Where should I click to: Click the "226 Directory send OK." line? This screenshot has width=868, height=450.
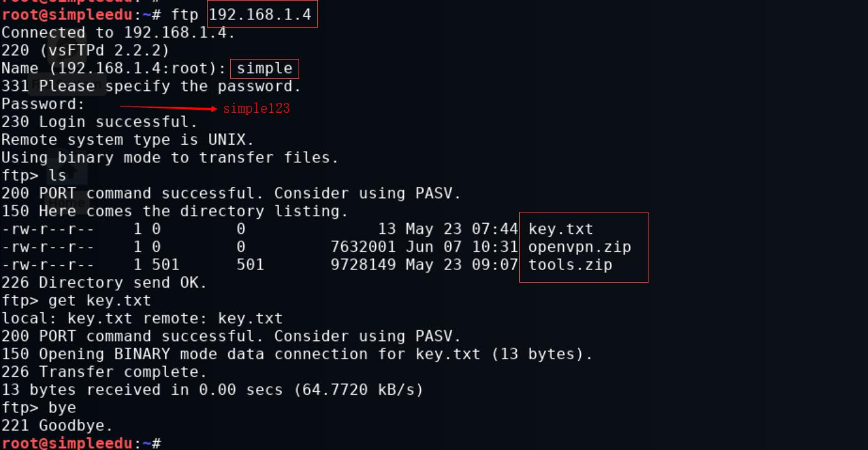pos(104,283)
